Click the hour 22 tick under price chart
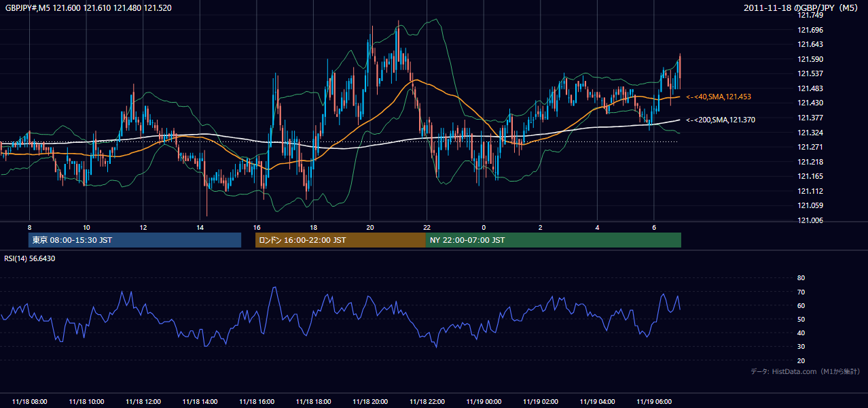 427,226
